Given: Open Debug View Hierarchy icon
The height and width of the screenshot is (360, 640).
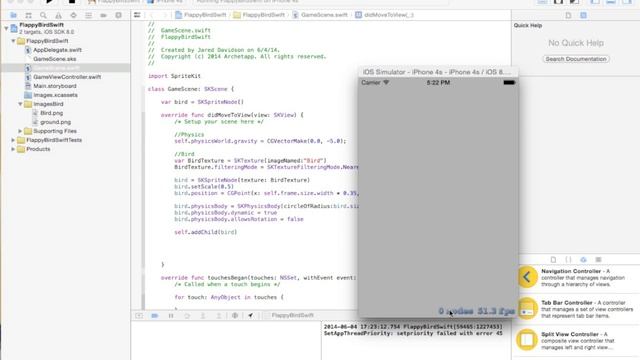Looking at the screenshot, I should (x=235, y=316).
